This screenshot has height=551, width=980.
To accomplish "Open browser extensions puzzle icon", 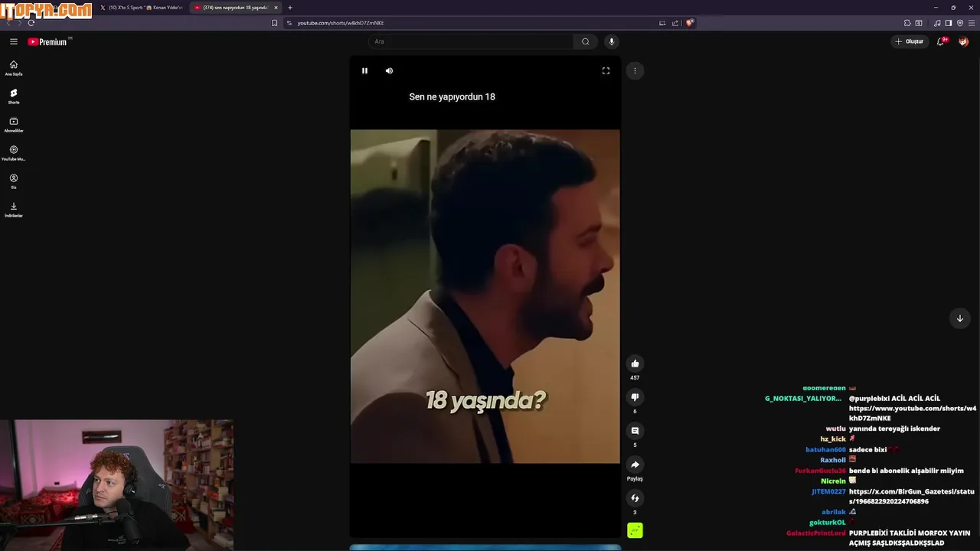I will 907,23.
